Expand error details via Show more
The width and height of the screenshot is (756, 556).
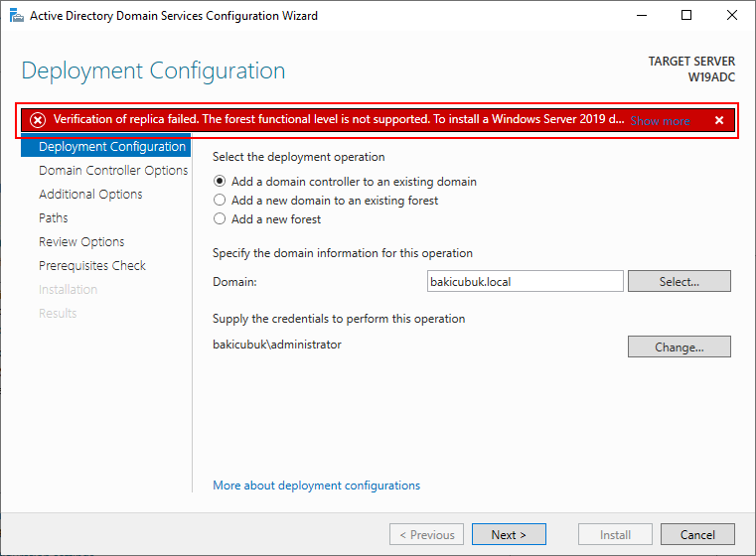pyautogui.click(x=660, y=120)
